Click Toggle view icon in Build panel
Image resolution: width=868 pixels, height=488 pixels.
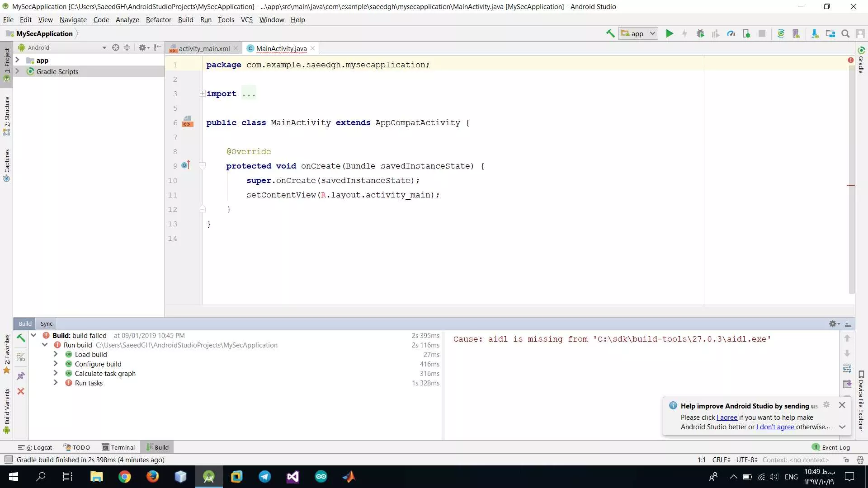click(x=21, y=357)
